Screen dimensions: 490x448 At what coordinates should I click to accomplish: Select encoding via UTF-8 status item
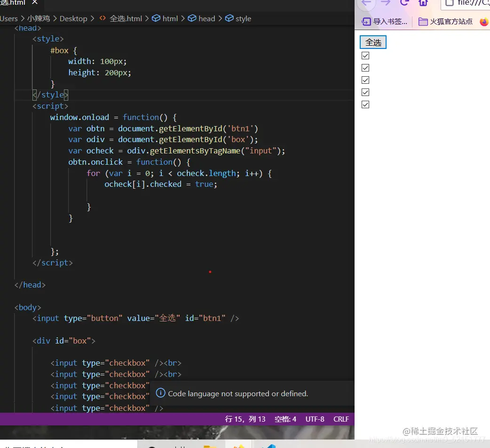315,419
